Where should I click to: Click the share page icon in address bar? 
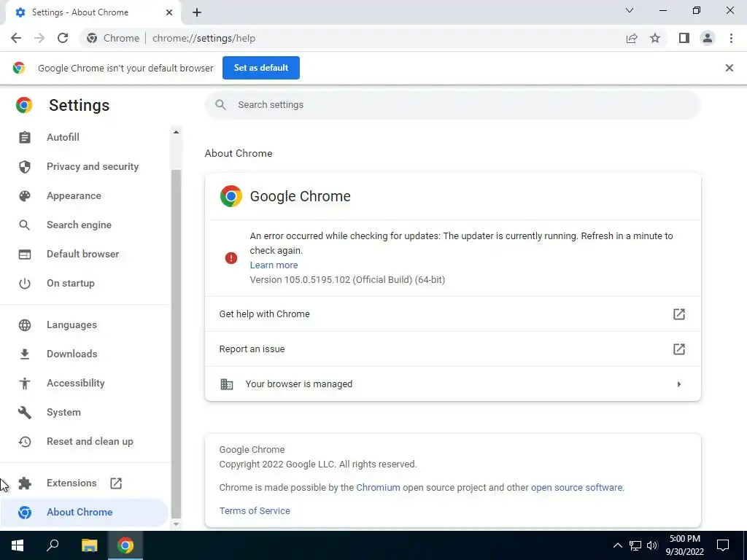pyautogui.click(x=632, y=38)
